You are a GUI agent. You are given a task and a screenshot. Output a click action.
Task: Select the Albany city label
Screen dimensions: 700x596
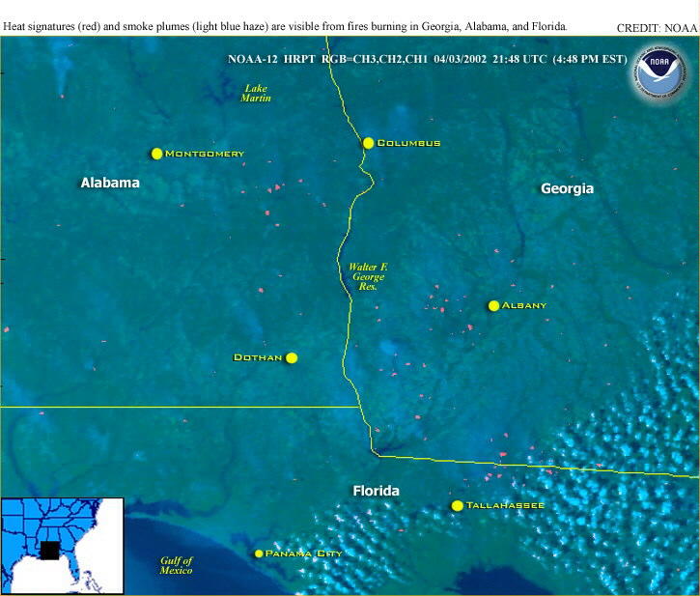click(524, 305)
